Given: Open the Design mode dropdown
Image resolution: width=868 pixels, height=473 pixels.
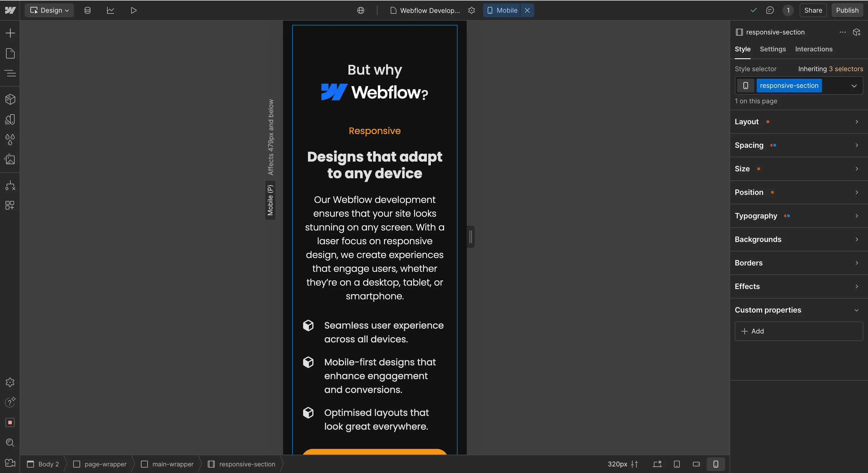Looking at the screenshot, I should click(49, 10).
